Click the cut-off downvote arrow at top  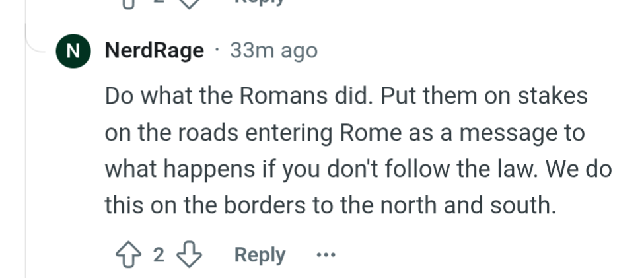point(190,3)
